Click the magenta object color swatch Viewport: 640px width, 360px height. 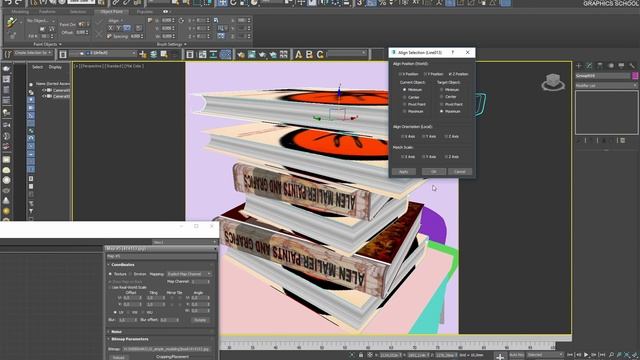click(635, 76)
